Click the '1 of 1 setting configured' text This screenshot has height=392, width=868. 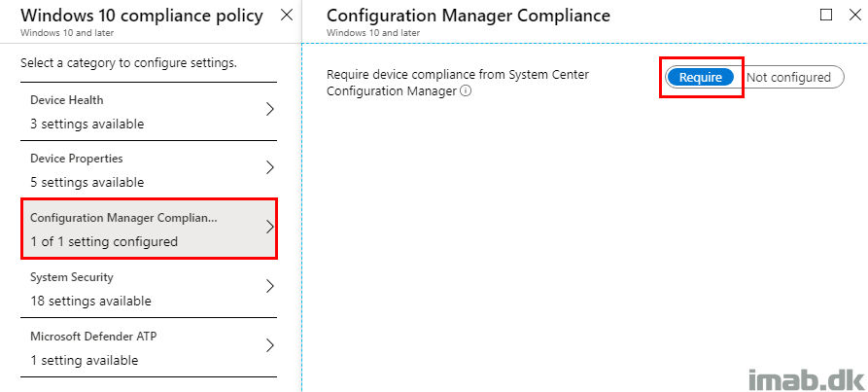click(104, 242)
